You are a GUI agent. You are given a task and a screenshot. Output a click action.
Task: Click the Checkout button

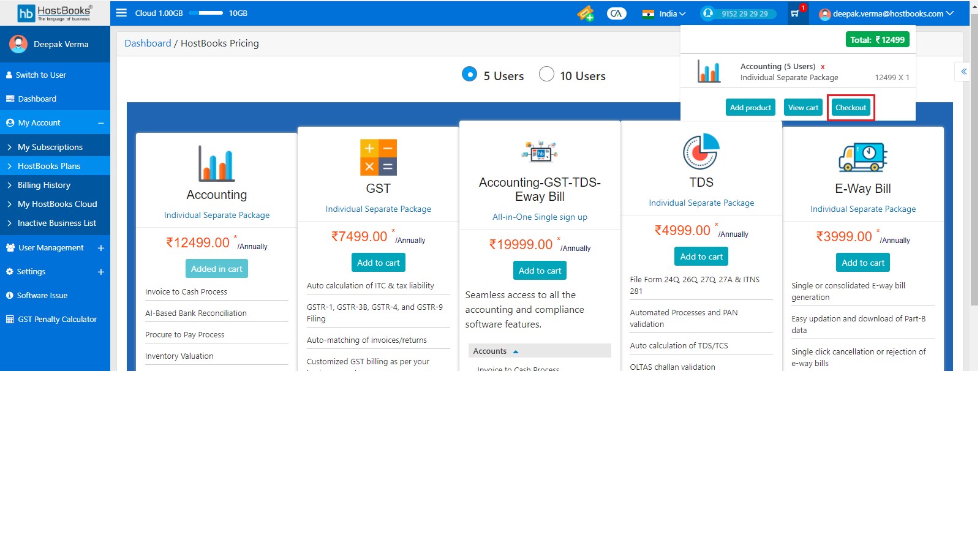(x=851, y=107)
